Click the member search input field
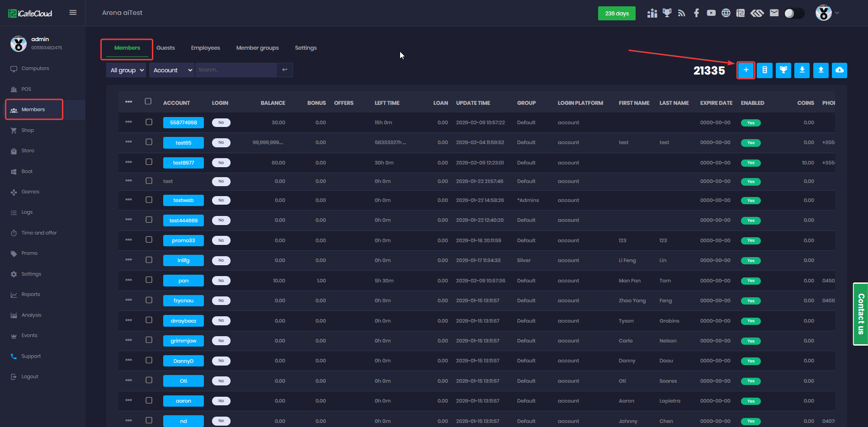This screenshot has height=427, width=868. coord(236,70)
